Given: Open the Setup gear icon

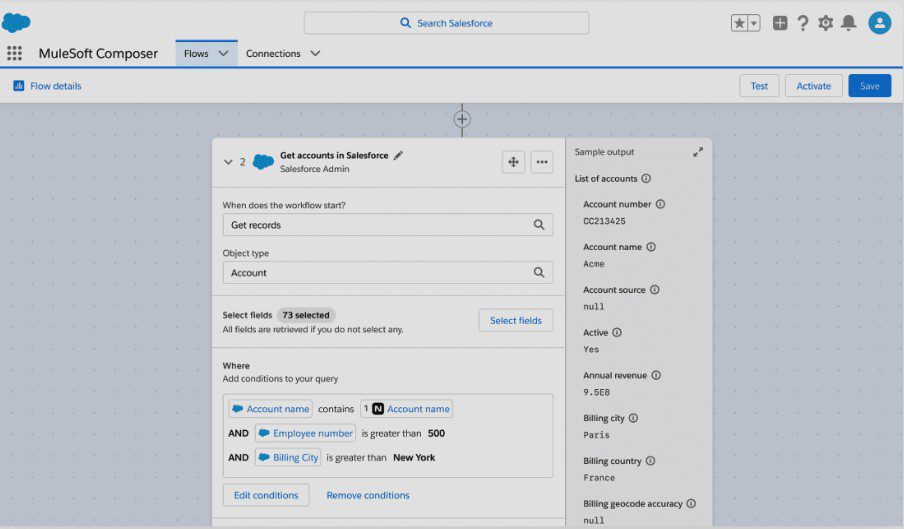Looking at the screenshot, I should (x=826, y=23).
